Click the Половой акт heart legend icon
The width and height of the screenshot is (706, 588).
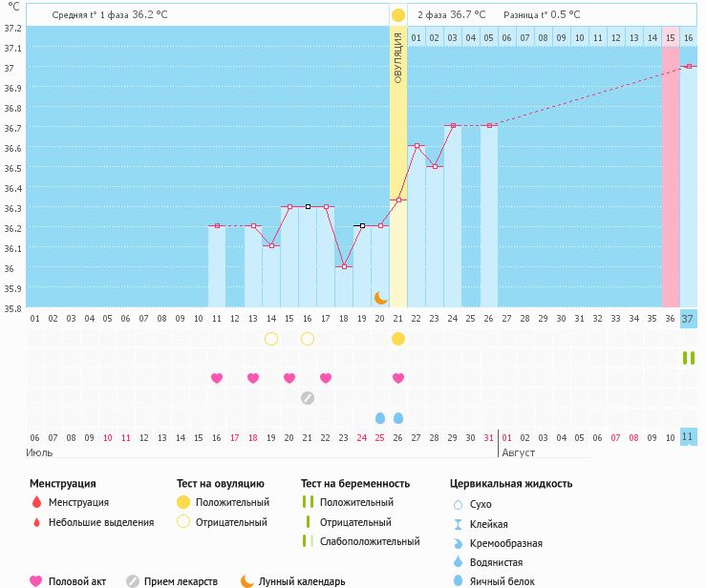tap(36, 580)
